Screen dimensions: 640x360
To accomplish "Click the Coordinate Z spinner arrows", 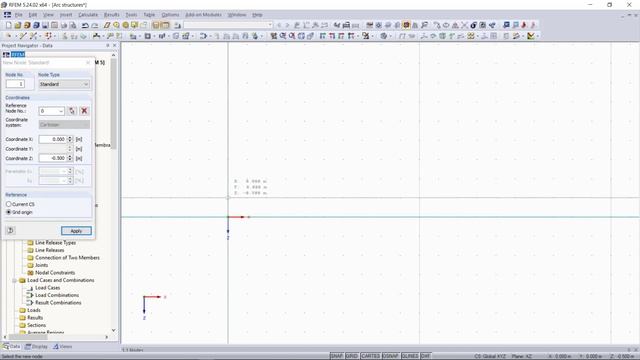I will 70,158.
